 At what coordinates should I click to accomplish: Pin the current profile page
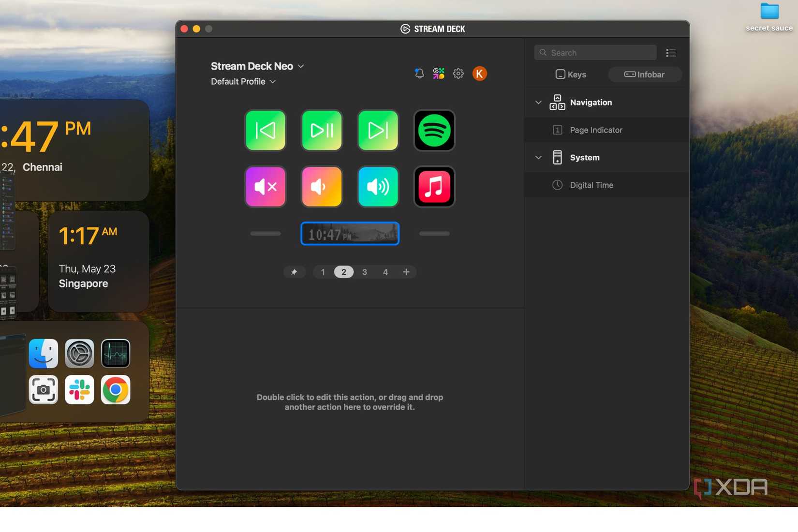pyautogui.click(x=294, y=272)
